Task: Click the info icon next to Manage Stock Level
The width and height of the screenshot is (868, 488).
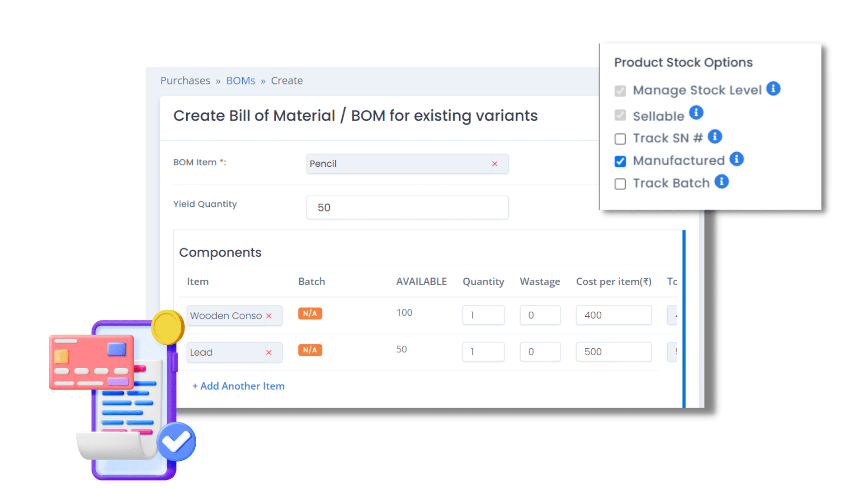Action: [x=774, y=89]
